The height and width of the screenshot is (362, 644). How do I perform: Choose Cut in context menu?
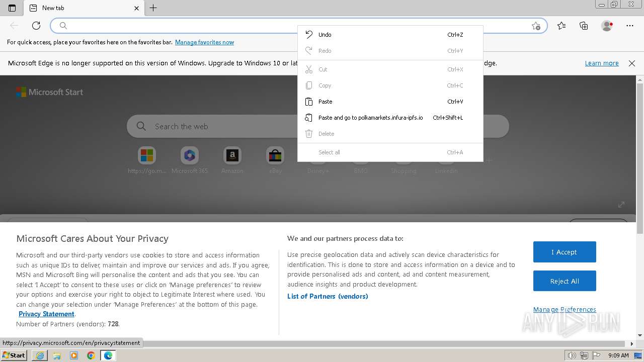point(390,69)
